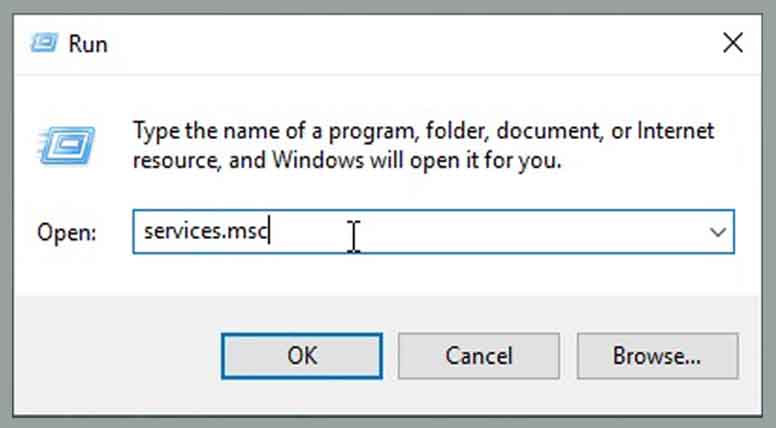Image resolution: width=776 pixels, height=428 pixels.
Task: Click inside the Open text field
Action: click(433, 232)
